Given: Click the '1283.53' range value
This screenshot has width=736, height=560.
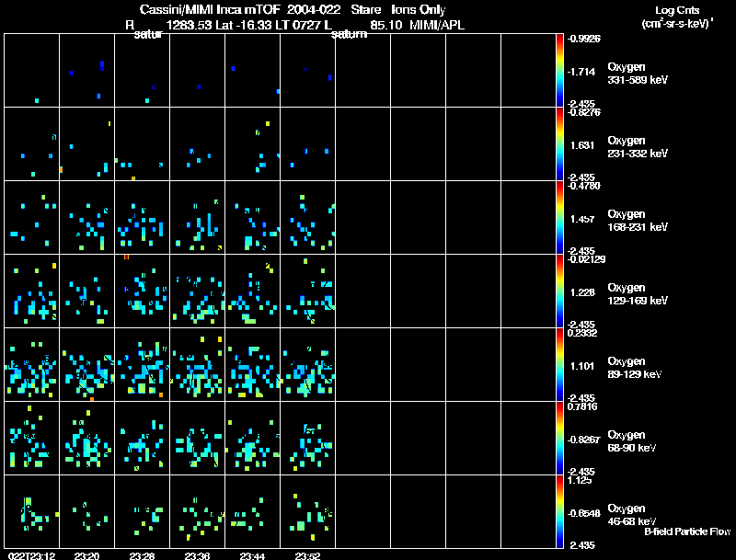Looking at the screenshot, I should click(190, 25).
